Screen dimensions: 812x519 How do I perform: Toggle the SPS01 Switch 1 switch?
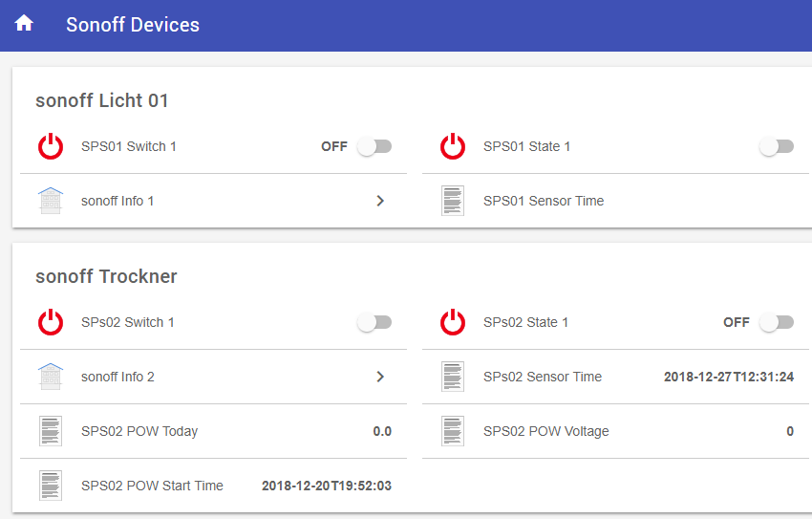[x=374, y=146]
